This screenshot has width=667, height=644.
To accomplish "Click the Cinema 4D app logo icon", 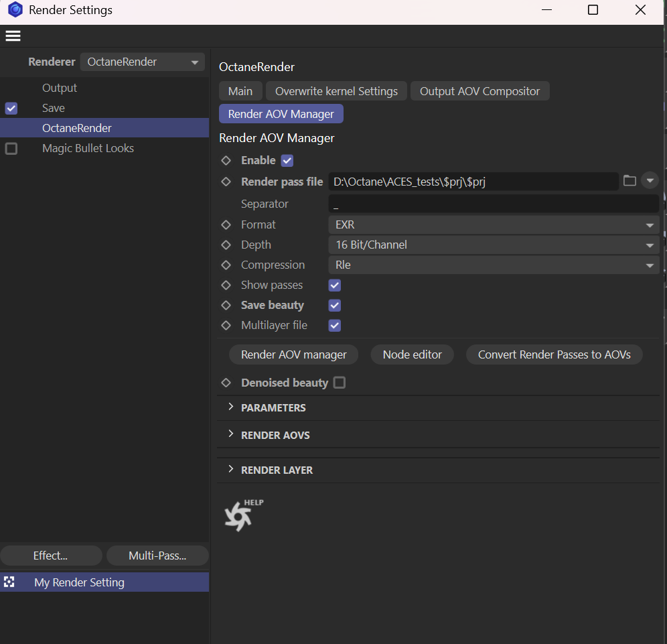I will [x=15, y=9].
